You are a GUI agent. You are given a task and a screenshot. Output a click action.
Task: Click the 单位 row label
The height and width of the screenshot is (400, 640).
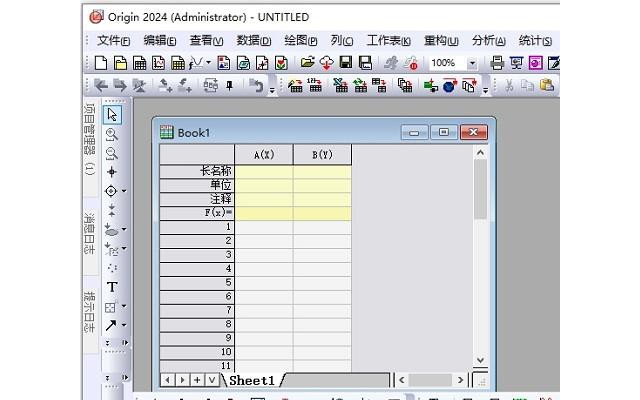197,185
